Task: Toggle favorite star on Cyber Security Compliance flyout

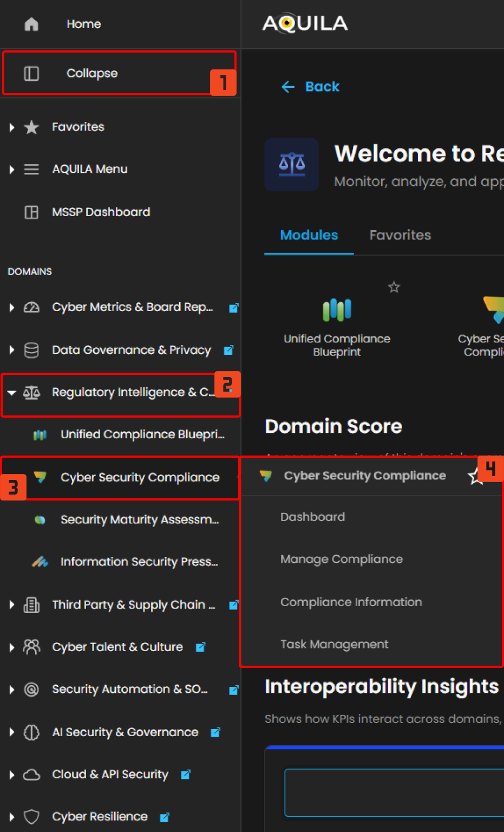Action: [475, 477]
